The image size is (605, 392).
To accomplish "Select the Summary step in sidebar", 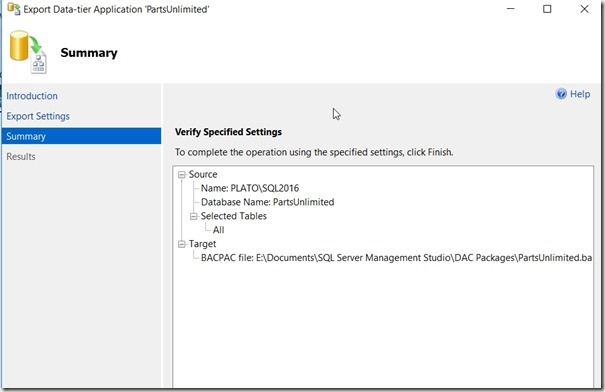I will [81, 136].
